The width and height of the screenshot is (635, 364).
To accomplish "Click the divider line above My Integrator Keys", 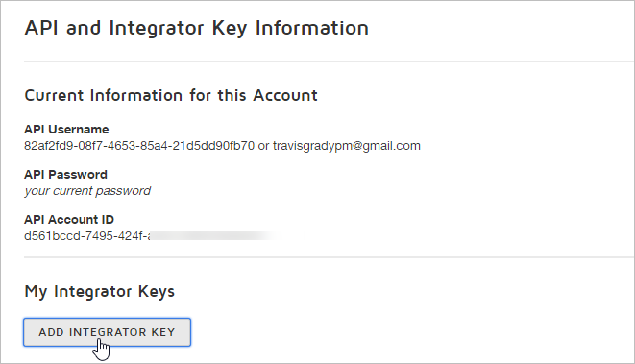I will point(330,257).
